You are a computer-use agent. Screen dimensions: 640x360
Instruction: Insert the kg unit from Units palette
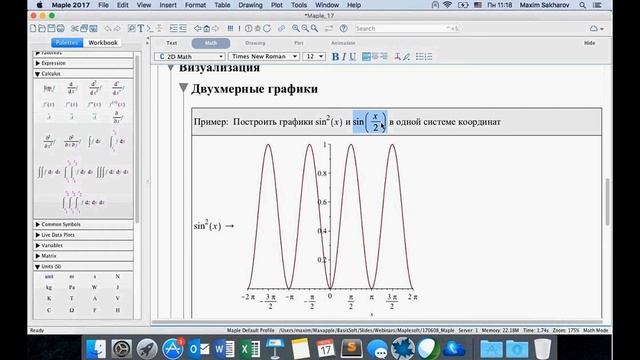point(49,287)
